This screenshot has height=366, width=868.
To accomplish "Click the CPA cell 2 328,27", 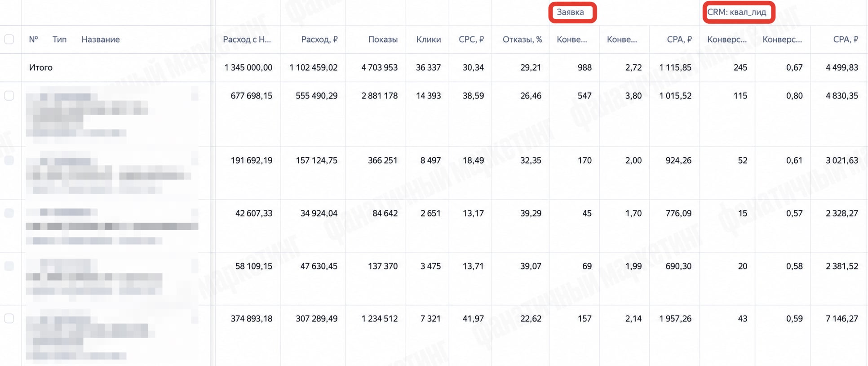I will tap(842, 213).
